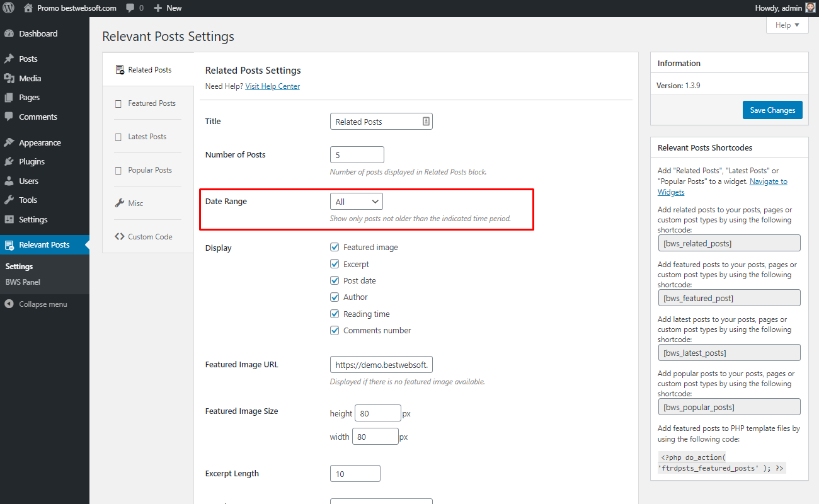
Task: Select the [bws_latest_posts] shortcode field
Action: click(x=729, y=353)
